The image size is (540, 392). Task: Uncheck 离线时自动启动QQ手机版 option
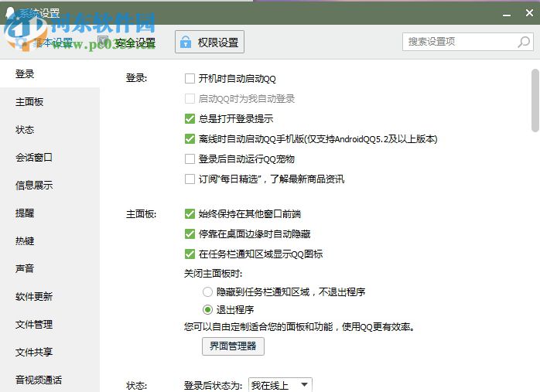(190, 138)
